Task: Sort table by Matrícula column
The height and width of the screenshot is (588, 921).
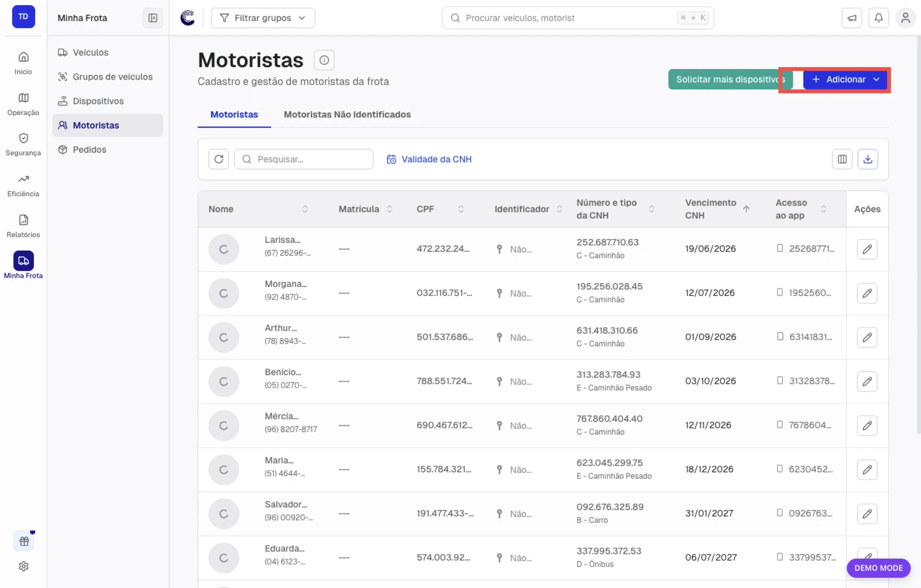Action: pyautogui.click(x=390, y=209)
